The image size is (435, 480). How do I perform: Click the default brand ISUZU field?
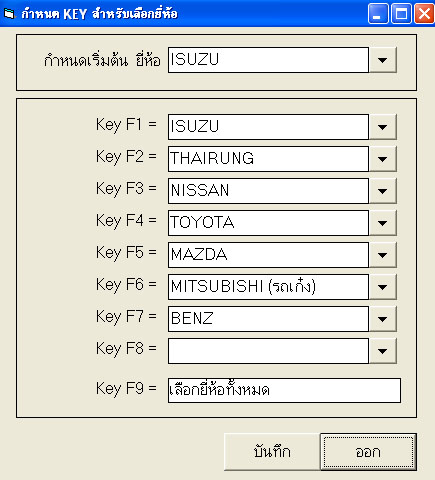tap(268, 60)
